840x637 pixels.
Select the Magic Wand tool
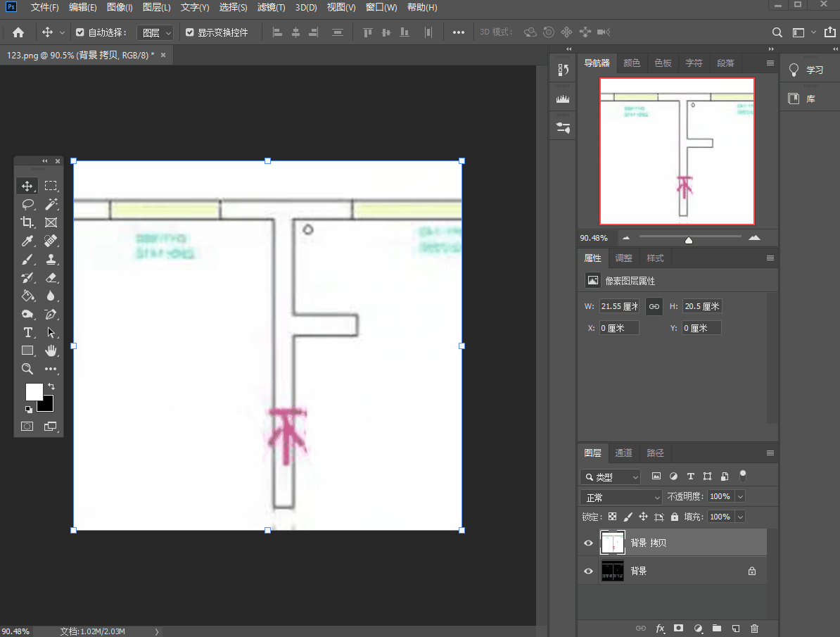(51, 204)
